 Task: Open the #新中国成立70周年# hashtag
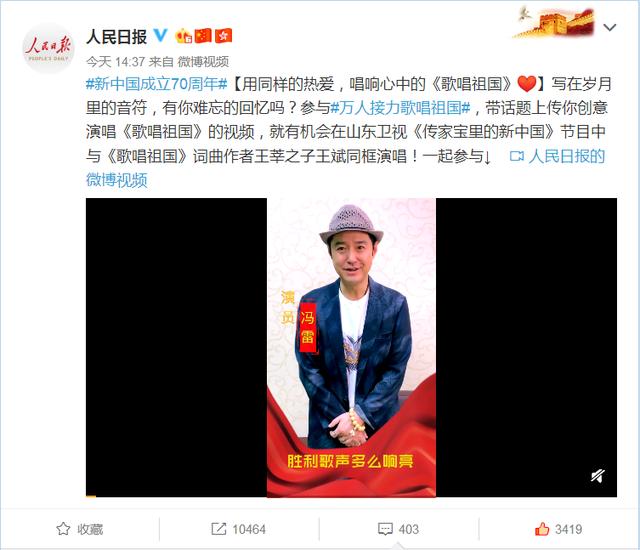[156, 84]
